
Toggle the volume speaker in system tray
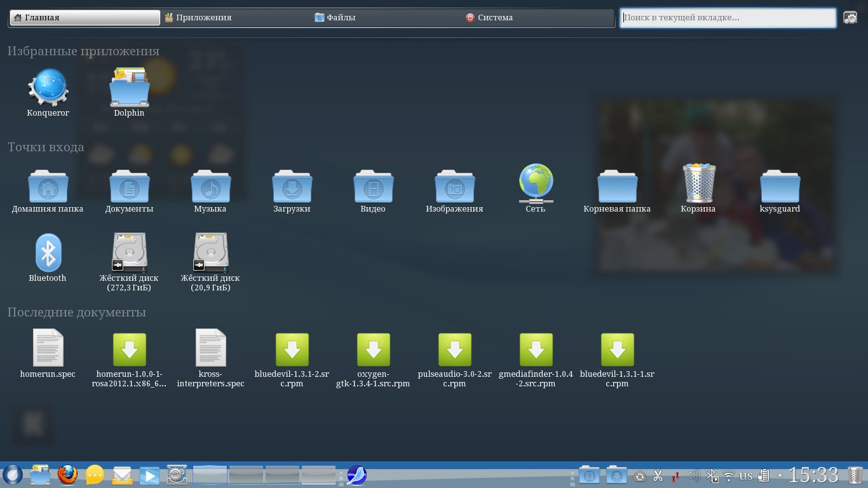pos(693,475)
